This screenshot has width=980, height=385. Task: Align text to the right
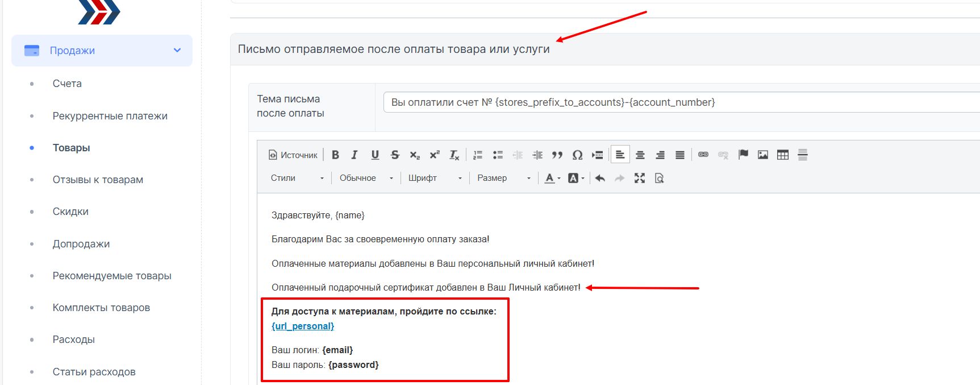click(660, 155)
